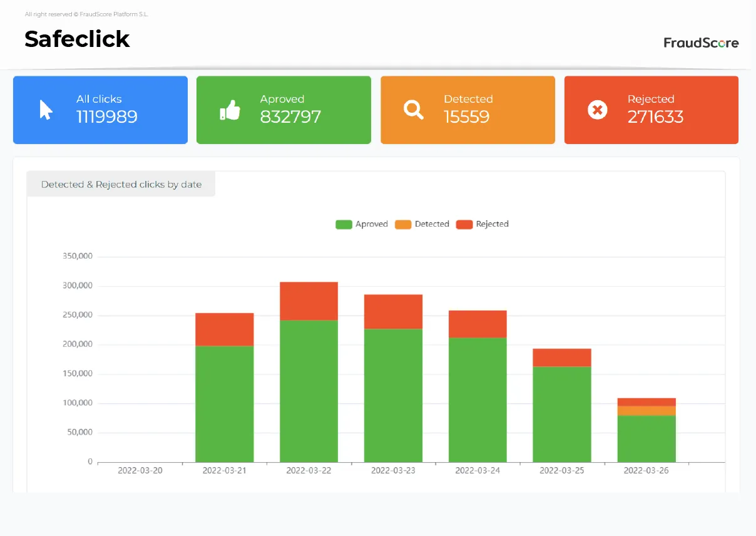Screen dimensions: 756x536
Task: Click orange detected segment for 2022-03-26
Action: pos(646,411)
